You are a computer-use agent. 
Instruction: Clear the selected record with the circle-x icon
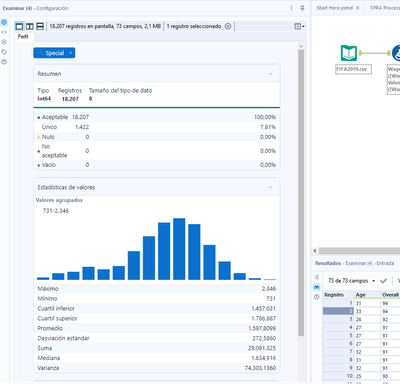pos(228,26)
